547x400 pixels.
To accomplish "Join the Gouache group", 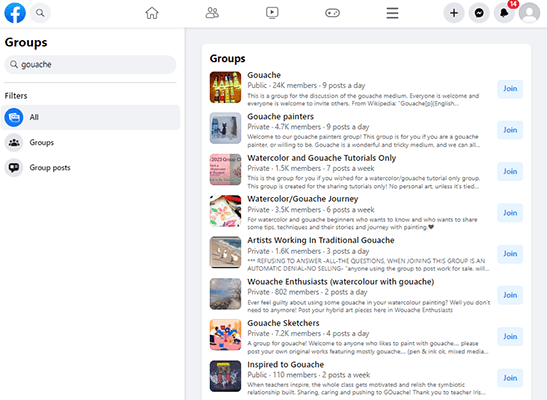I will click(x=510, y=89).
